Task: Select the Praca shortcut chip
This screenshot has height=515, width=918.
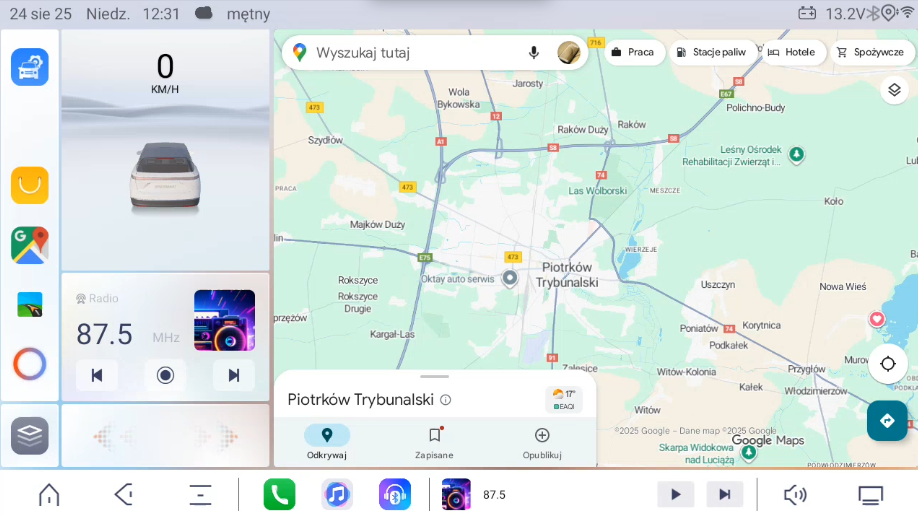Action: tap(633, 52)
